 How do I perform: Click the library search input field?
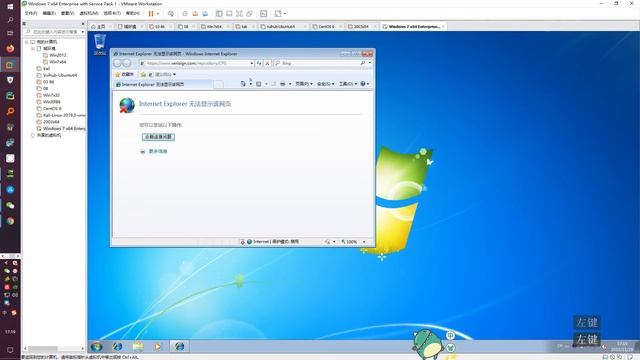coord(53,31)
